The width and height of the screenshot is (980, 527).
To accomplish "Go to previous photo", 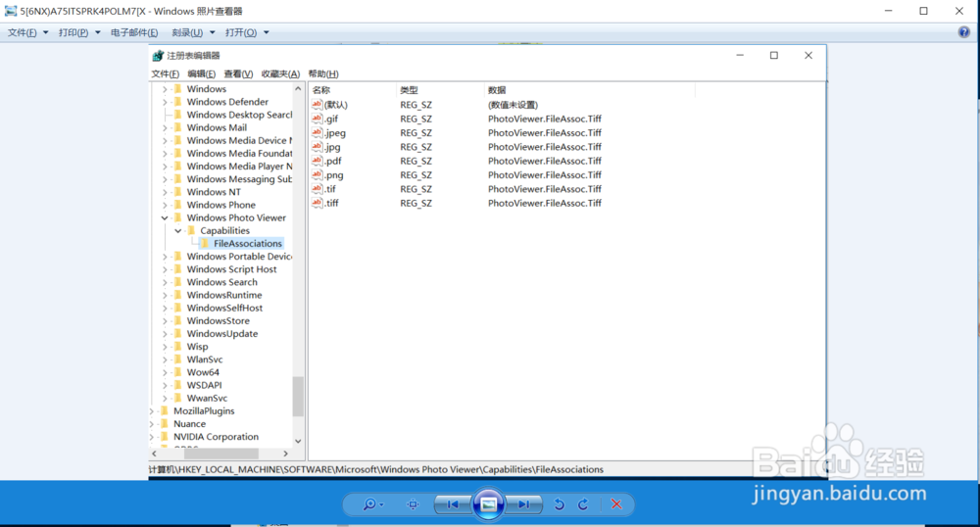I will (453, 504).
